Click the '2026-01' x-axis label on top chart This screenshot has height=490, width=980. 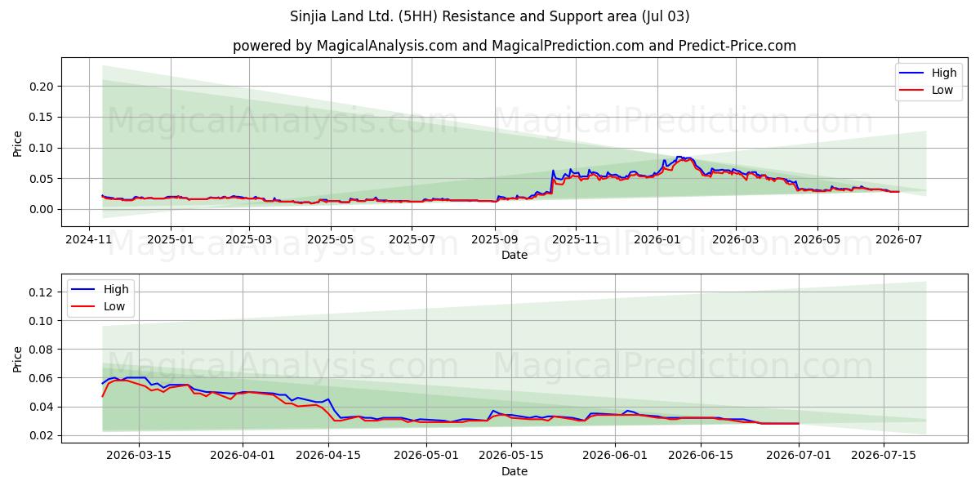[x=657, y=239]
